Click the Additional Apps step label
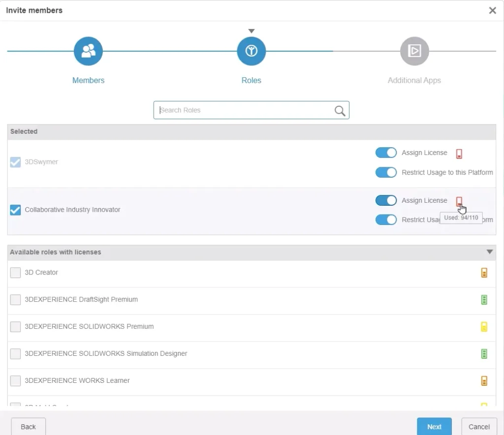 coord(414,80)
